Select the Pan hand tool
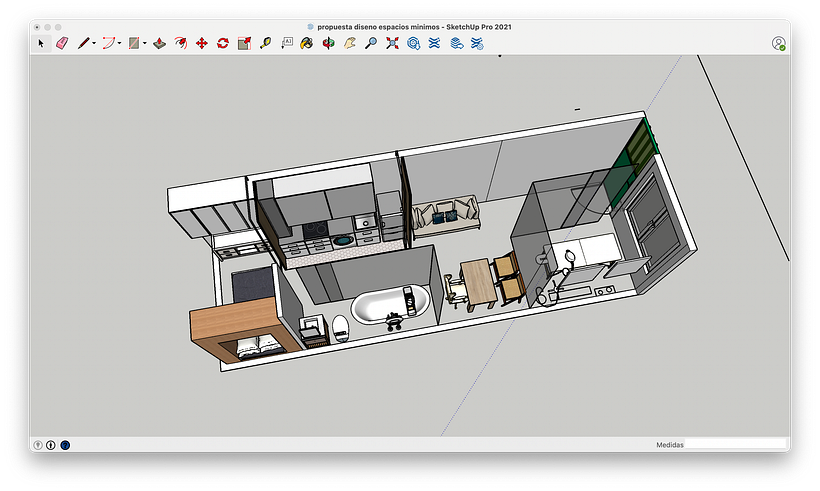 [x=350, y=43]
